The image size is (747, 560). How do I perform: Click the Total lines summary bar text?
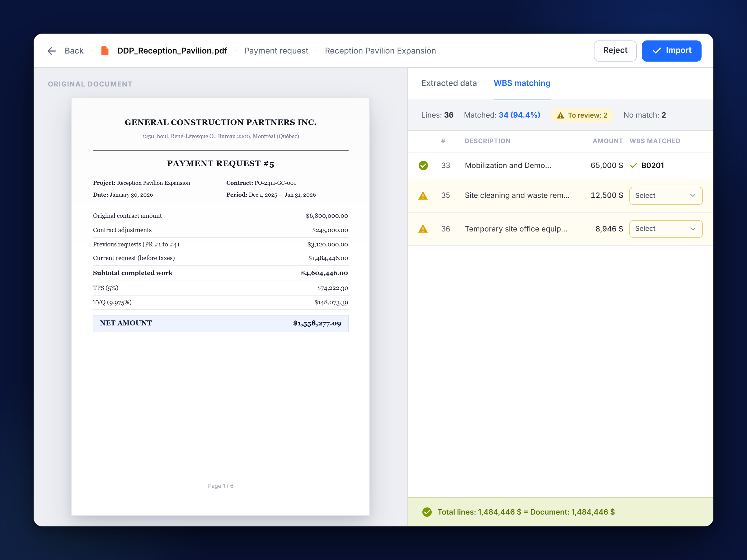tap(526, 512)
